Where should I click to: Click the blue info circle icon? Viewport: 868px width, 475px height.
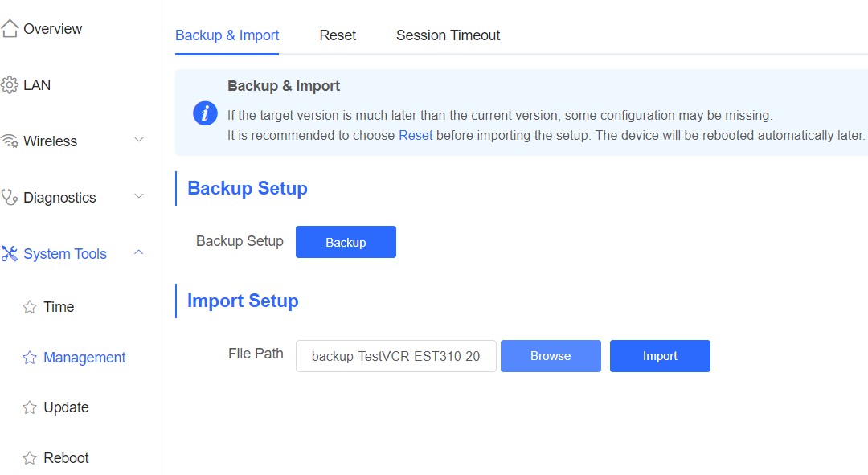(x=206, y=113)
